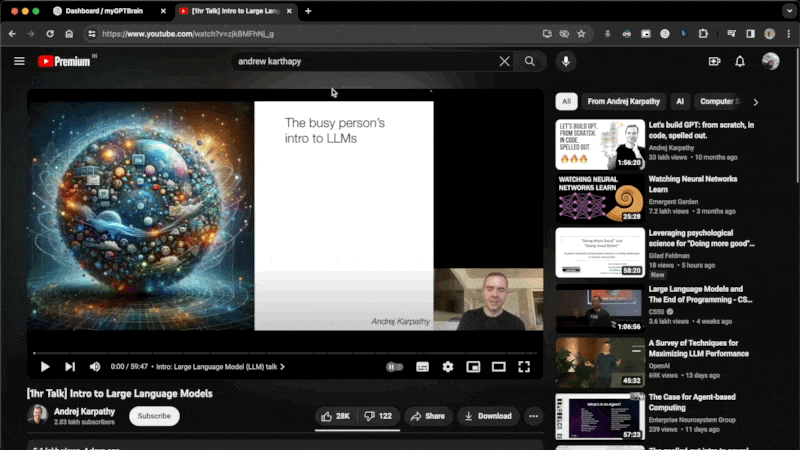Open the 'Leveraging psychological science' thumbnail
Screen dimensions: 800x450
coord(600,253)
